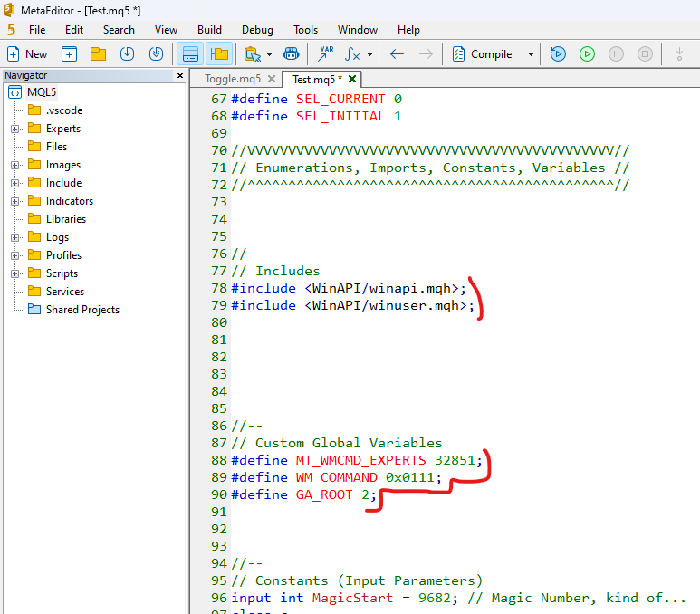Viewport: 700px width, 614px height.
Task: Close the Test.mq5 tab
Action: (352, 79)
